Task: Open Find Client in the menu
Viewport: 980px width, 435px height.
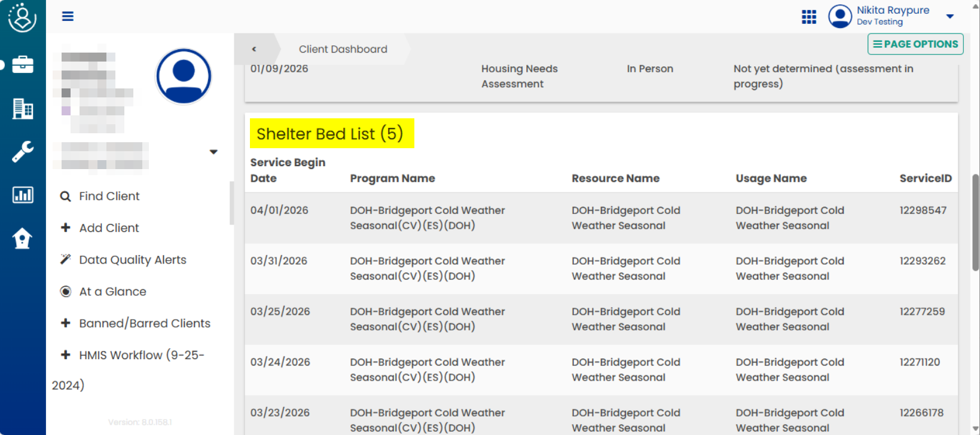Action: pyautogui.click(x=109, y=196)
